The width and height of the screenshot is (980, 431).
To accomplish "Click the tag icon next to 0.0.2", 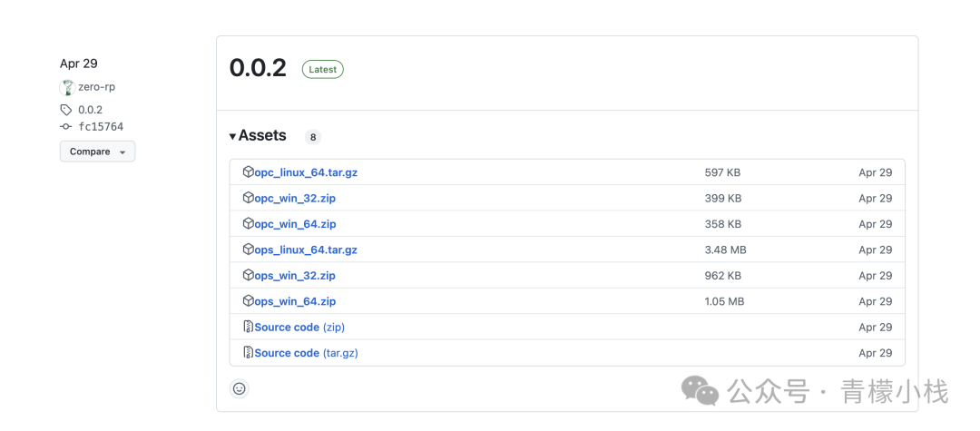I will click(66, 110).
